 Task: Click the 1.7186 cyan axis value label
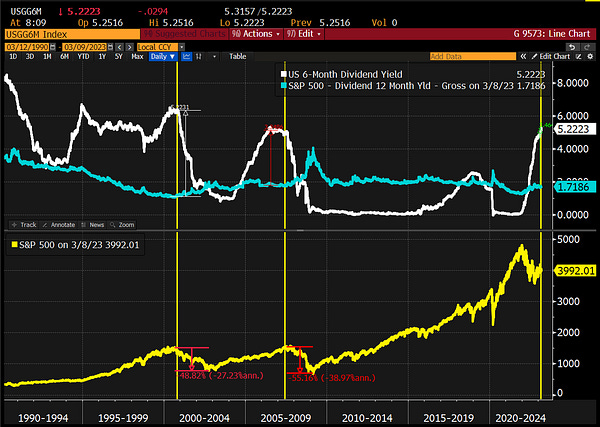pos(574,187)
